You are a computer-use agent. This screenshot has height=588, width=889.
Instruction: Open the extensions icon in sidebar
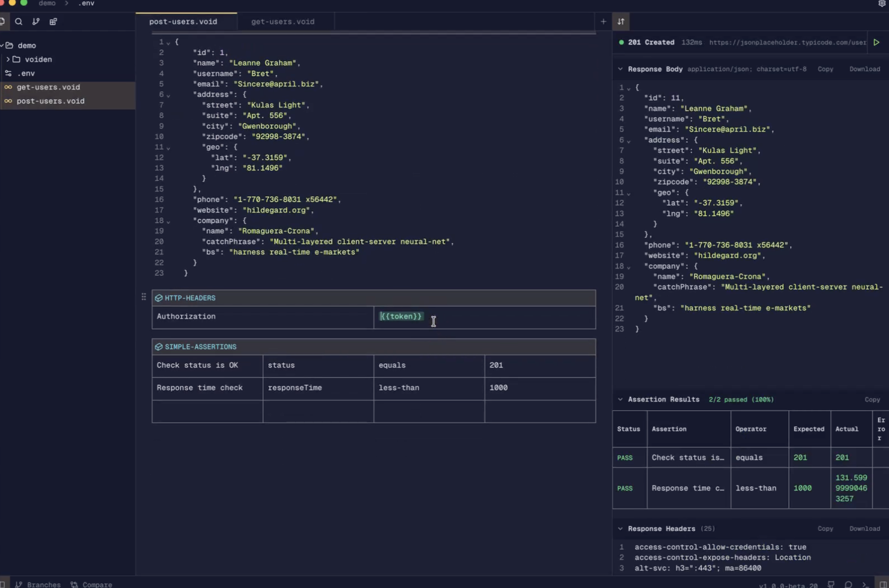pyautogui.click(x=53, y=22)
